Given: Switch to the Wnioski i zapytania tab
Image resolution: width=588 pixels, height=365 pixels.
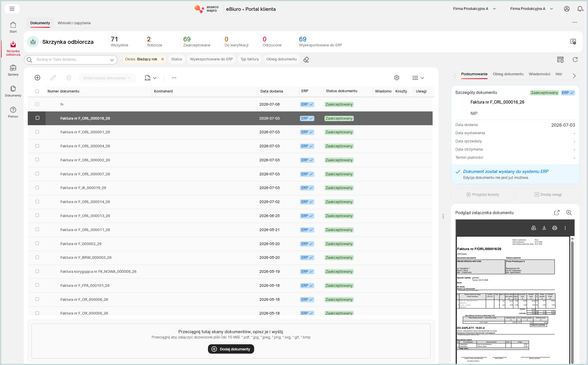Looking at the screenshot, I should 74,23.
